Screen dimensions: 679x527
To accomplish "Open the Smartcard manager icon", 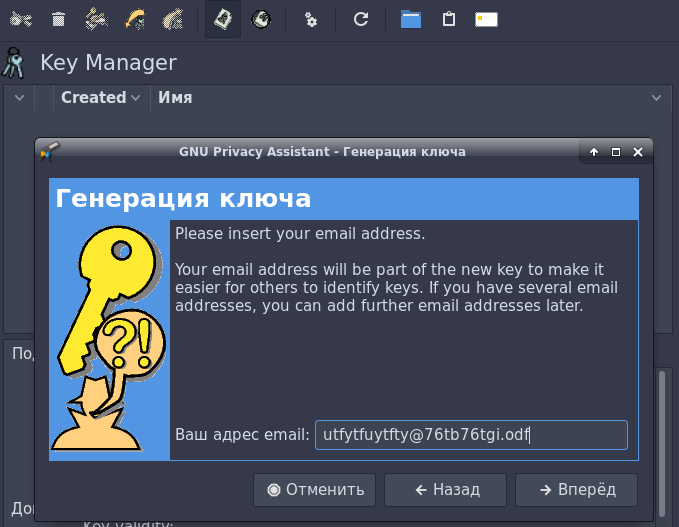I will click(x=486, y=19).
